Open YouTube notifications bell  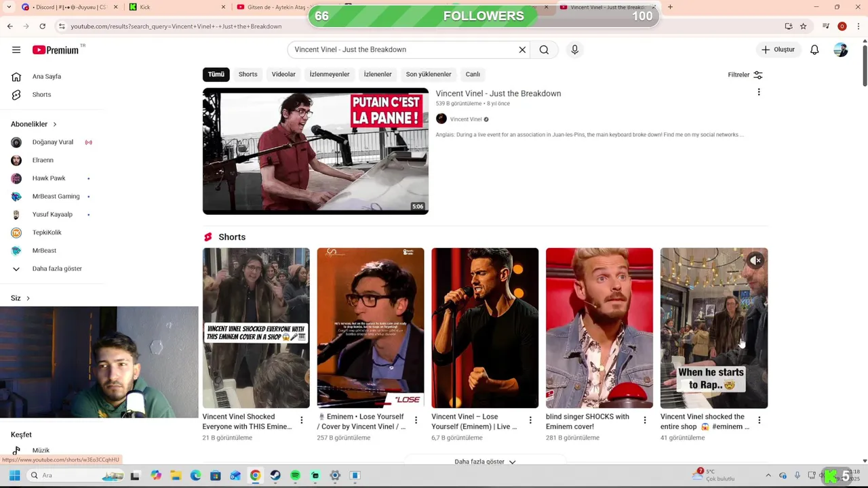point(814,49)
